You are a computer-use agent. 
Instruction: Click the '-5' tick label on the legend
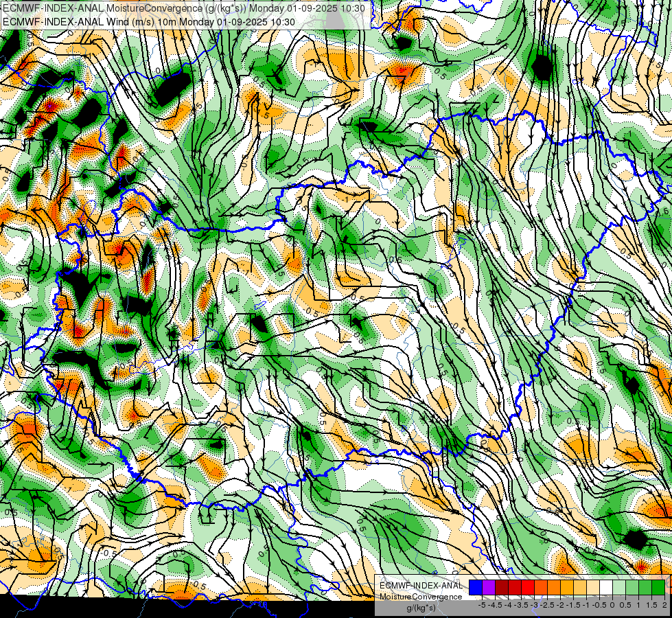482,605
